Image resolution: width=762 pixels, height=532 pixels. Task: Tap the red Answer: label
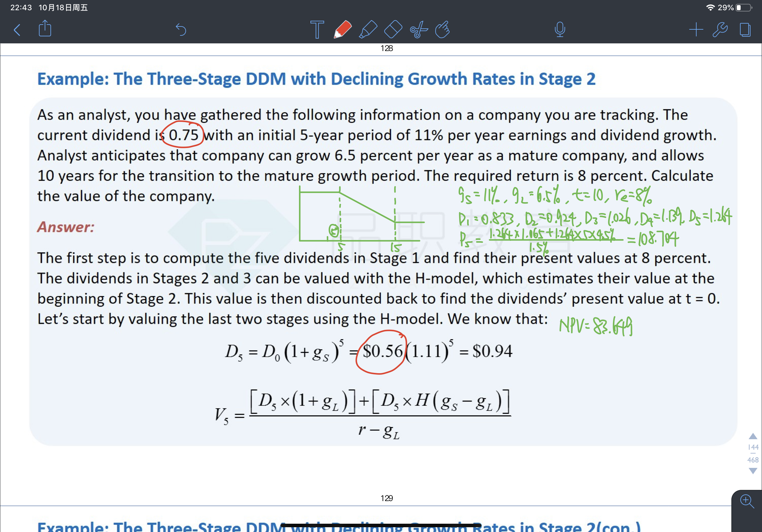tap(66, 227)
